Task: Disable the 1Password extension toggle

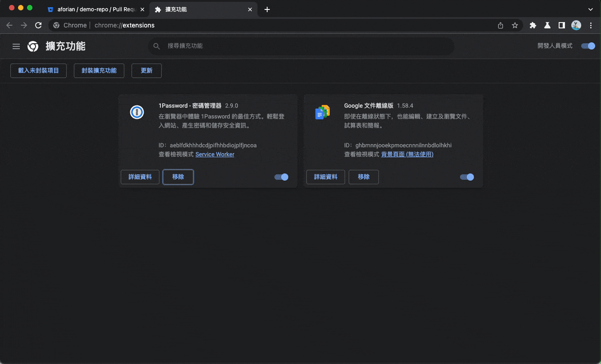Action: click(281, 177)
